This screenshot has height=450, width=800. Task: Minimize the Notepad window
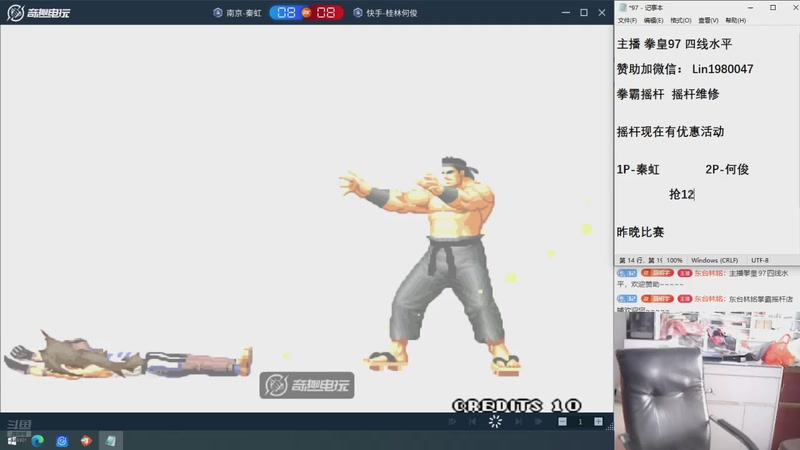[751, 8]
